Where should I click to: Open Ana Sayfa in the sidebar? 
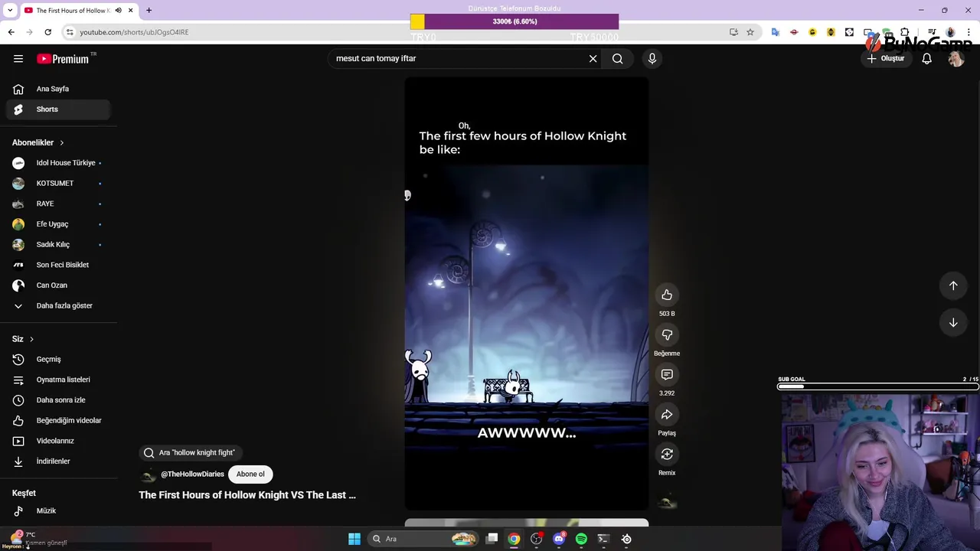[58, 89]
